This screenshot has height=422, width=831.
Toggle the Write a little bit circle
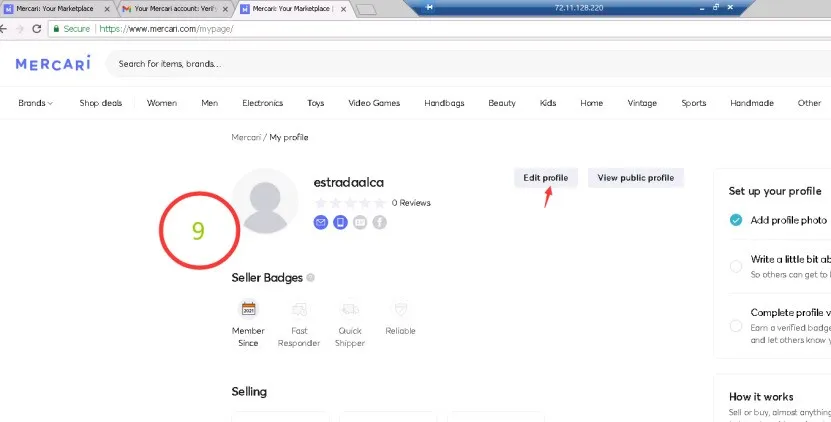(736, 266)
